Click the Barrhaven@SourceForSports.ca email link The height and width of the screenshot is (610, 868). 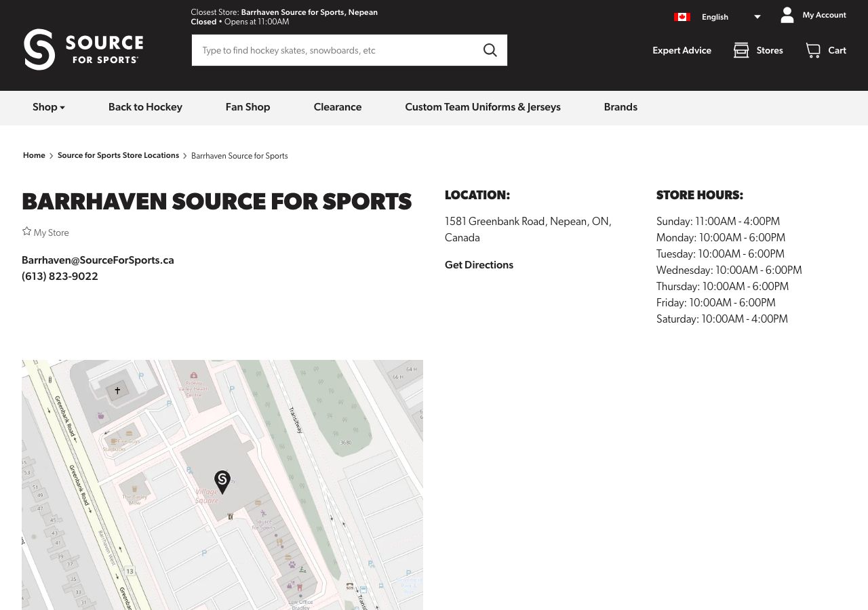98,260
